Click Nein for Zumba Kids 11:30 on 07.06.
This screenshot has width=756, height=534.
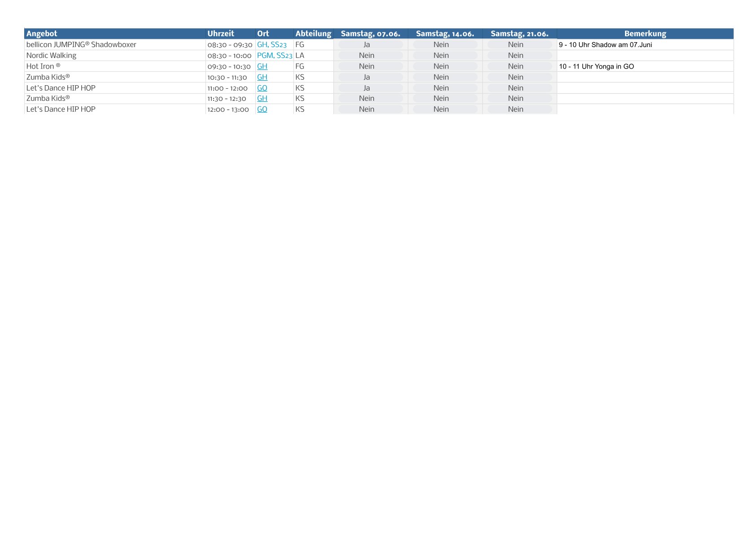coord(371,98)
